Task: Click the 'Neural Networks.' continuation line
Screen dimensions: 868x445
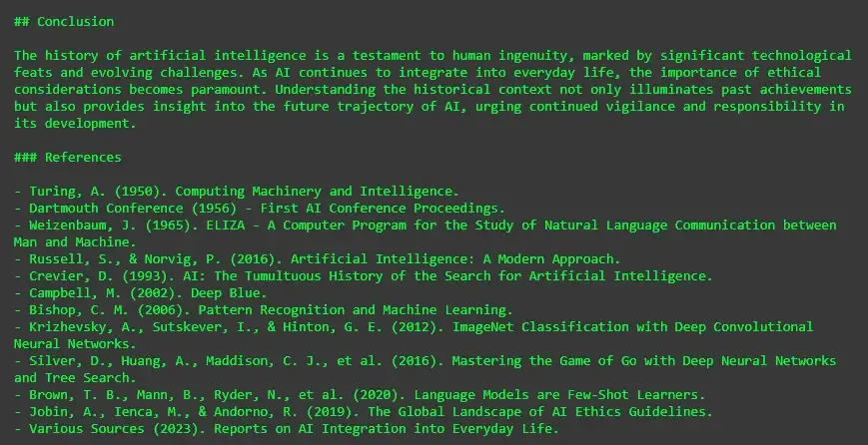Action: pos(75,344)
